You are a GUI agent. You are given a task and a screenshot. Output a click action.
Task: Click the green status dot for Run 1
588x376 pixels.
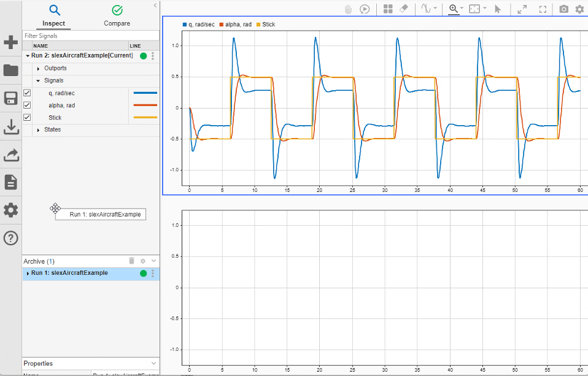143,274
